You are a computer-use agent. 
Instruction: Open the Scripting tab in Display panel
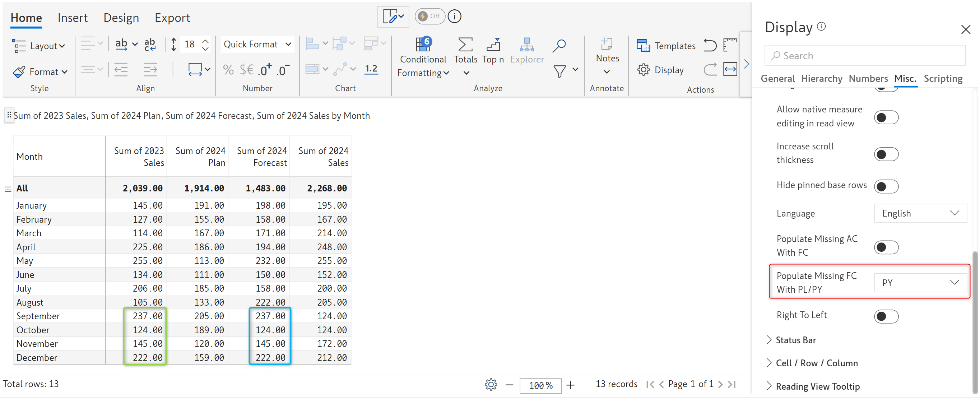[943, 78]
